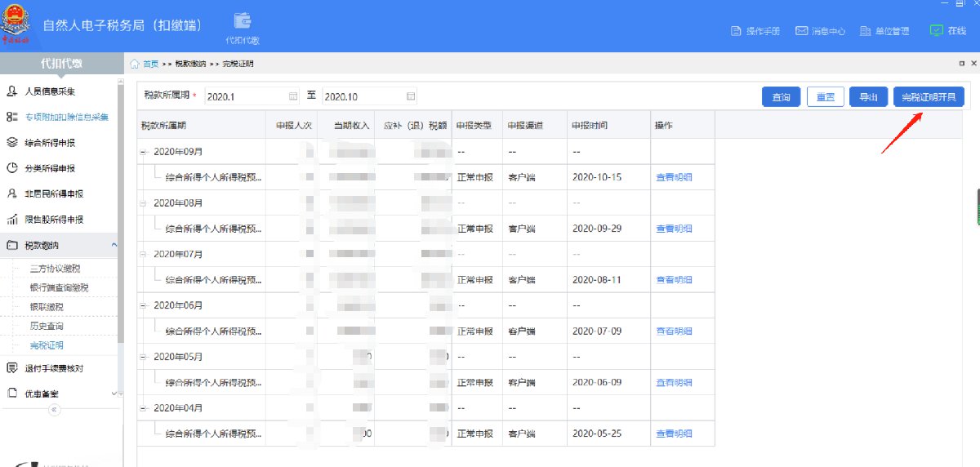Collapse the 税款缴纳 sidebar section

(x=114, y=245)
